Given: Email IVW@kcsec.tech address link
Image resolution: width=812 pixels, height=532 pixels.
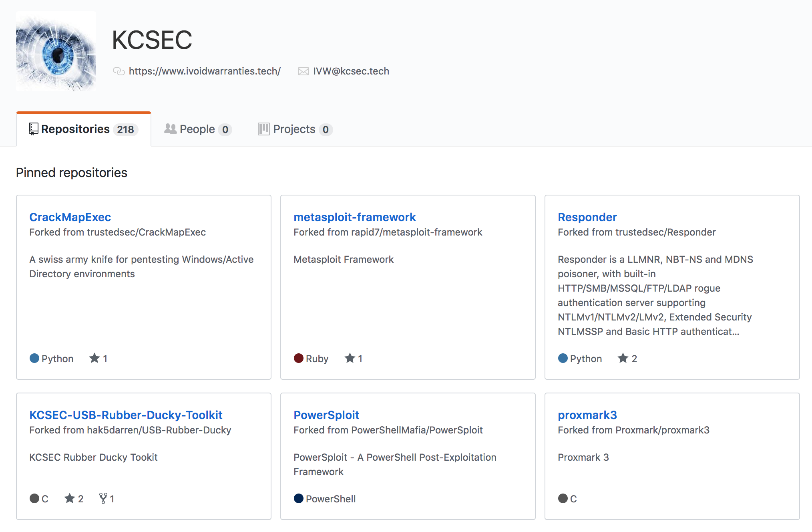Looking at the screenshot, I should tap(351, 71).
